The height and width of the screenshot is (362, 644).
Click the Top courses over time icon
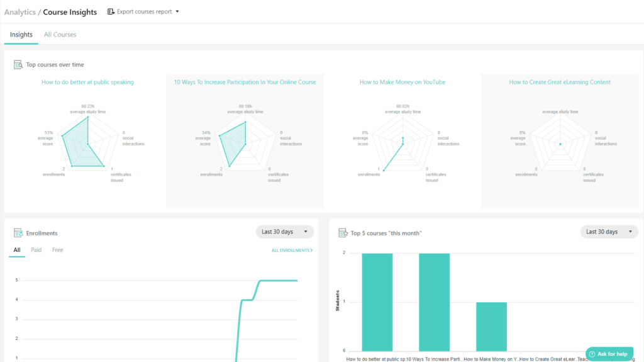(x=18, y=65)
